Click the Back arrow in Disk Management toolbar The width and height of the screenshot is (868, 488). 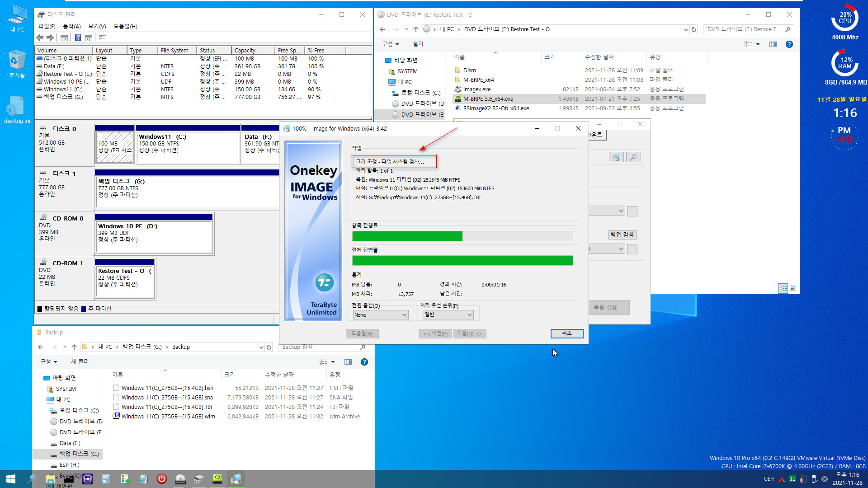click(x=40, y=38)
